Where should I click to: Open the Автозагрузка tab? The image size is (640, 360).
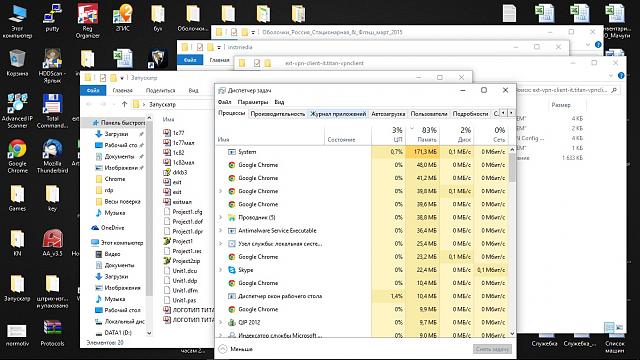click(388, 114)
